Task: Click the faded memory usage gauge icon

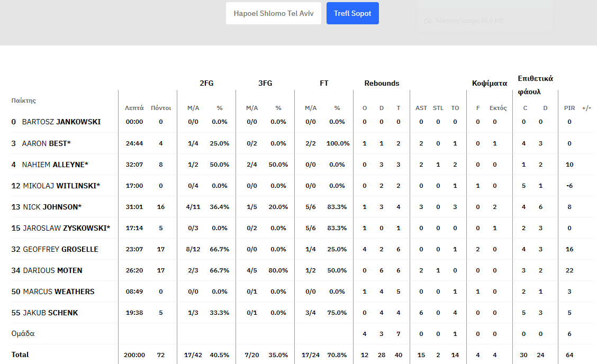Action: click(x=428, y=21)
